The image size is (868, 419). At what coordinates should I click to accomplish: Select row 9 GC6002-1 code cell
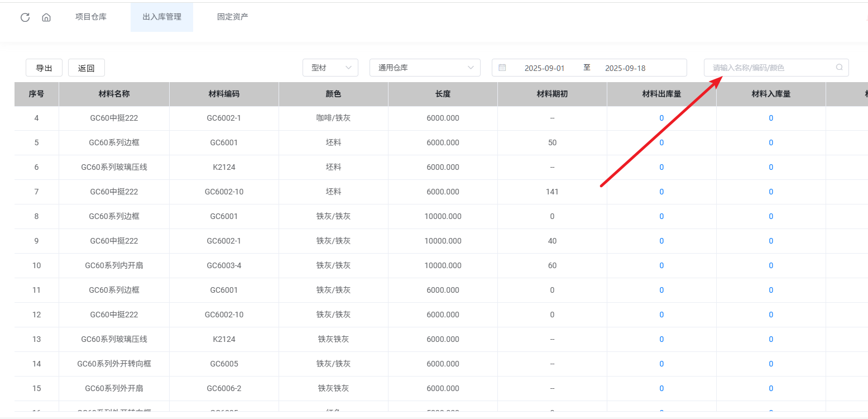tap(224, 241)
